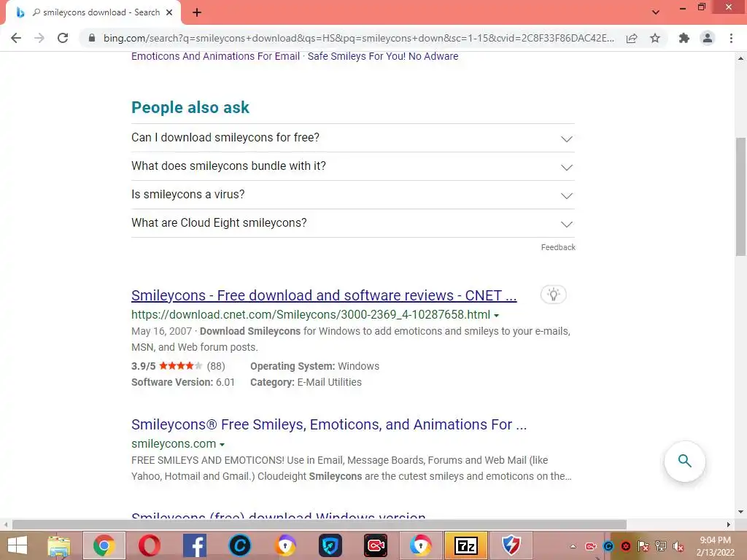747x560 pixels.
Task: Bookmark this page with the star
Action: tap(655, 38)
